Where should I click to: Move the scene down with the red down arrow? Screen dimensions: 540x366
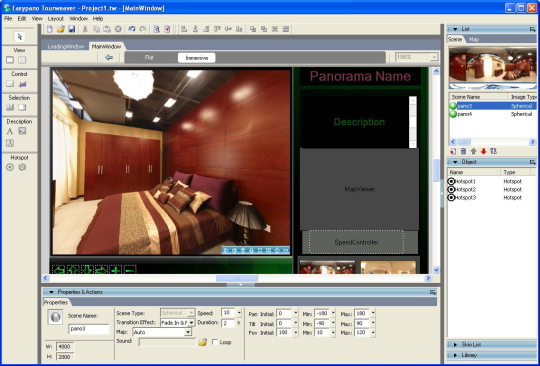coord(484,151)
